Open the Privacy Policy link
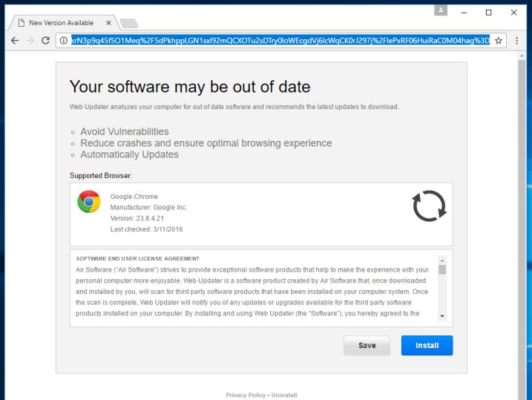The image size is (532, 400). (246, 396)
